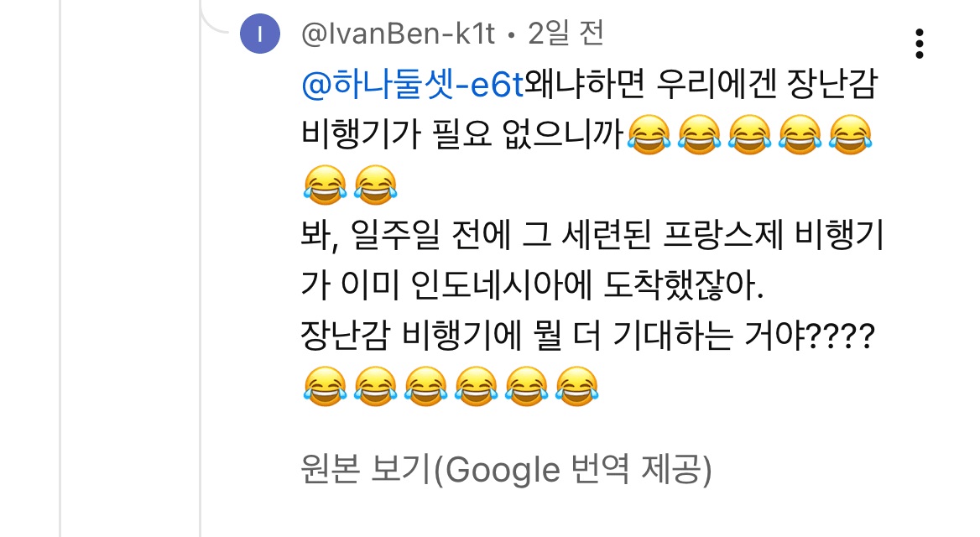Click the middle emoji after 없으니까
The width and height of the screenshot is (980, 537).
[x=749, y=135]
